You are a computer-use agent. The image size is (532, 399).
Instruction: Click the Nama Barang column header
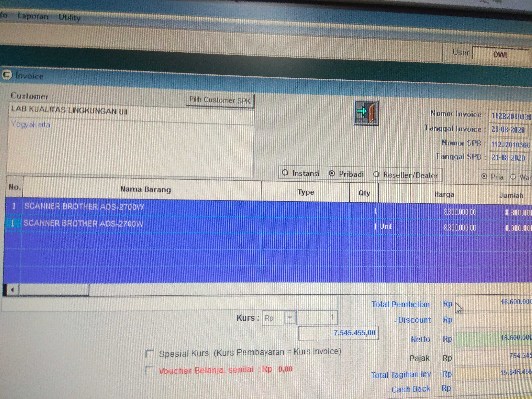point(146,189)
